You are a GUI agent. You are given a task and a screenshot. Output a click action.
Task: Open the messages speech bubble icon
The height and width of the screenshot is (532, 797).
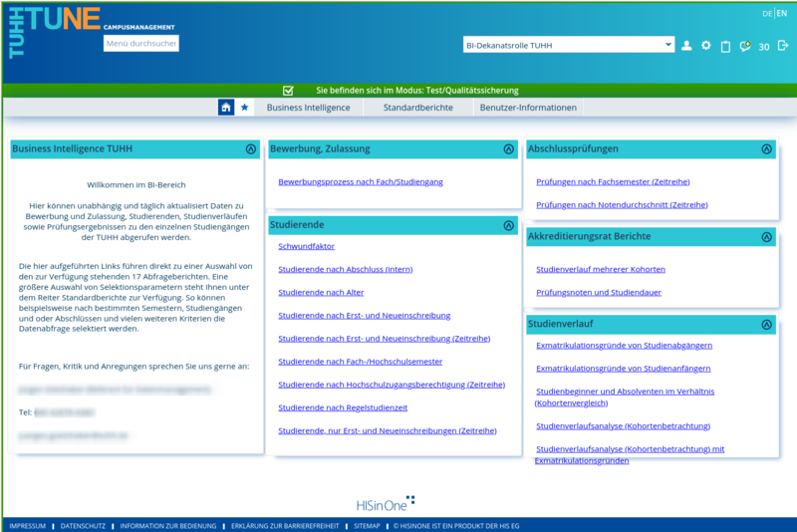[x=745, y=46]
